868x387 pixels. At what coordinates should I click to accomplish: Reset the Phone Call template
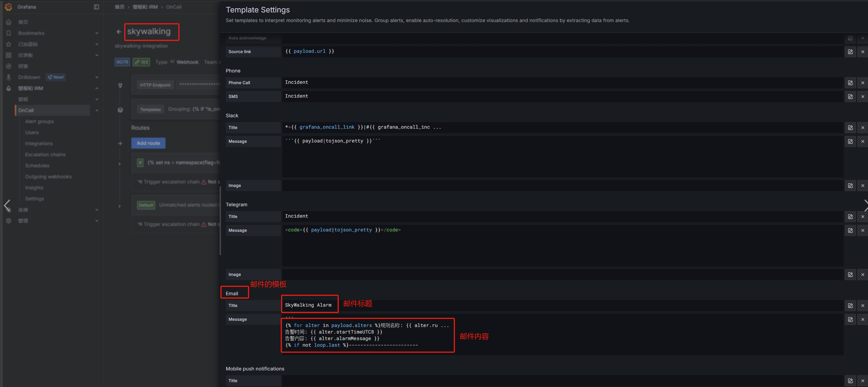862,83
